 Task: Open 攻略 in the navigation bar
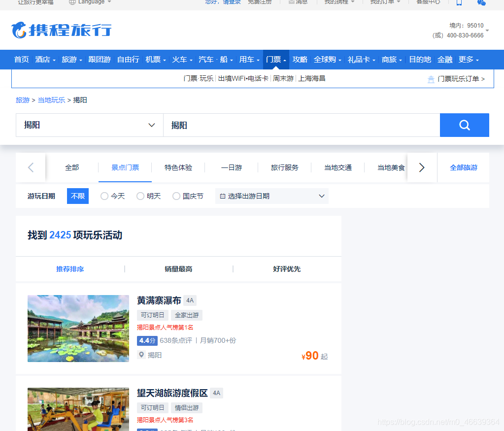300,60
